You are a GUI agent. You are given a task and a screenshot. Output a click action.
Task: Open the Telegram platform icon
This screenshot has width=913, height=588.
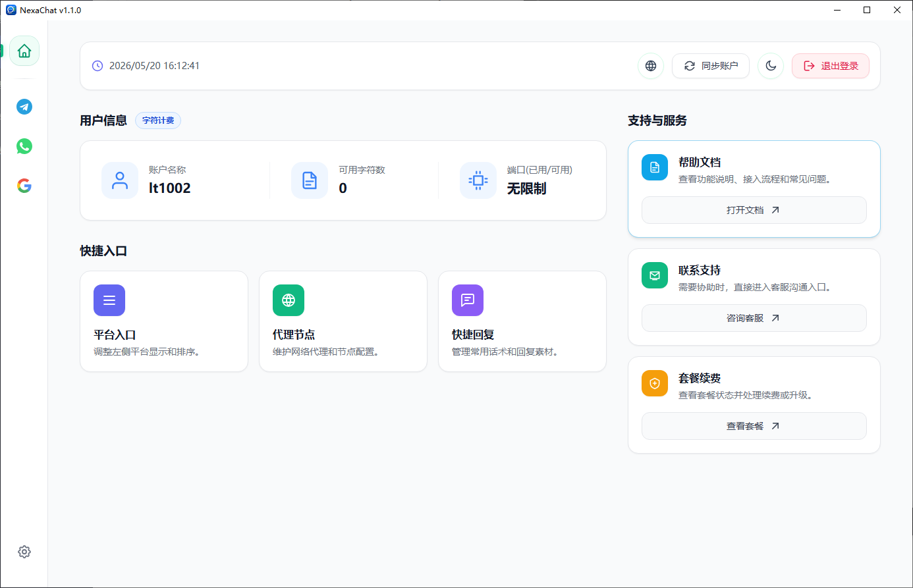pos(24,107)
